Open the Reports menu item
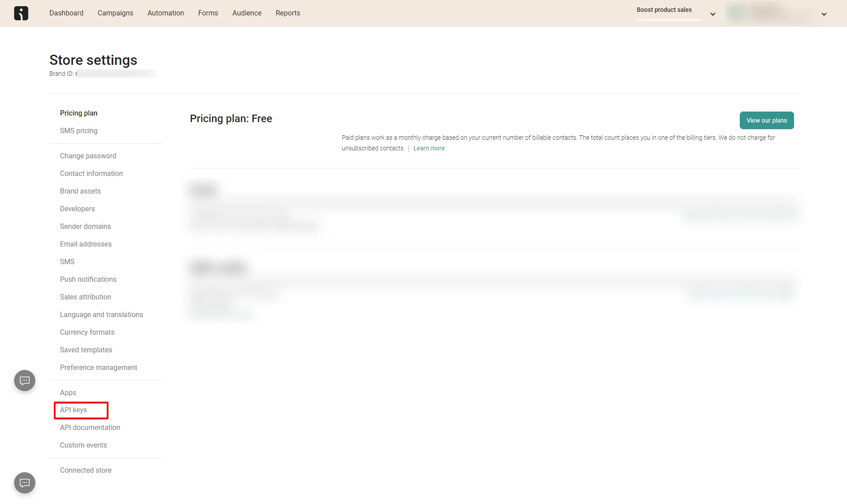847x504 pixels. click(x=288, y=13)
